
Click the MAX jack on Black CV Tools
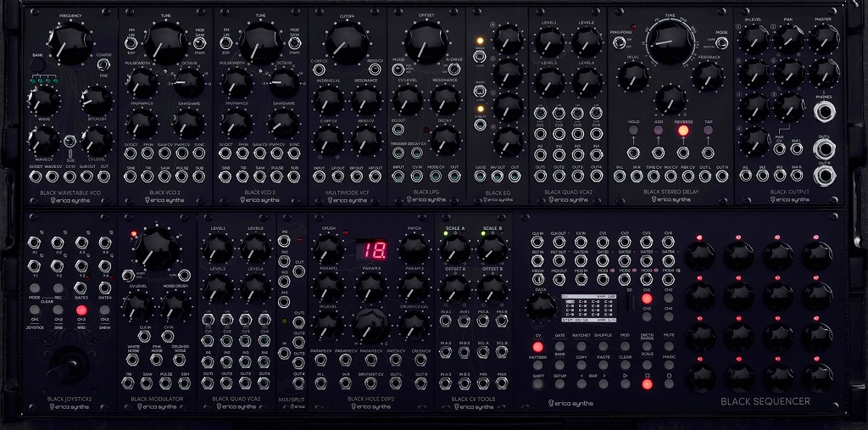click(x=502, y=383)
